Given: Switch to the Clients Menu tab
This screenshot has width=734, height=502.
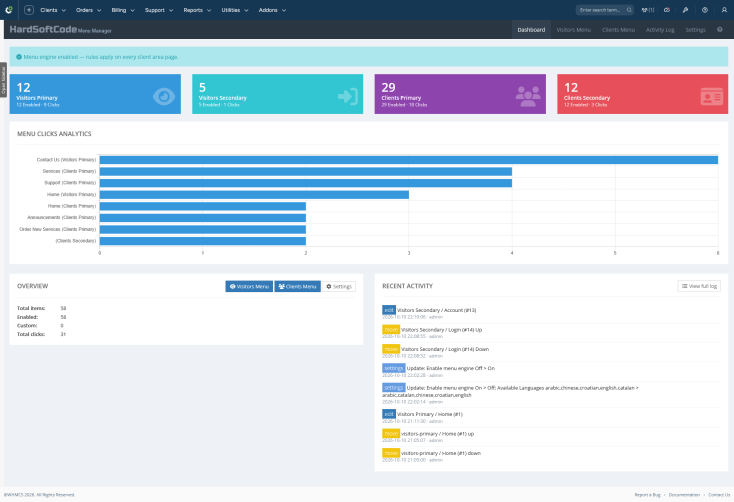Looking at the screenshot, I should (618, 30).
